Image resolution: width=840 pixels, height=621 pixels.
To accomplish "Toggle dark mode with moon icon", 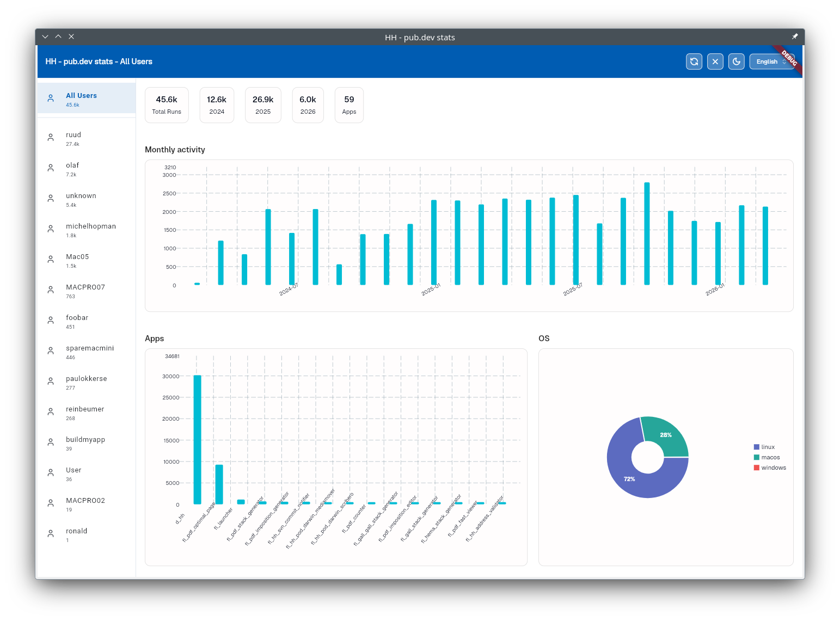I will pyautogui.click(x=737, y=62).
